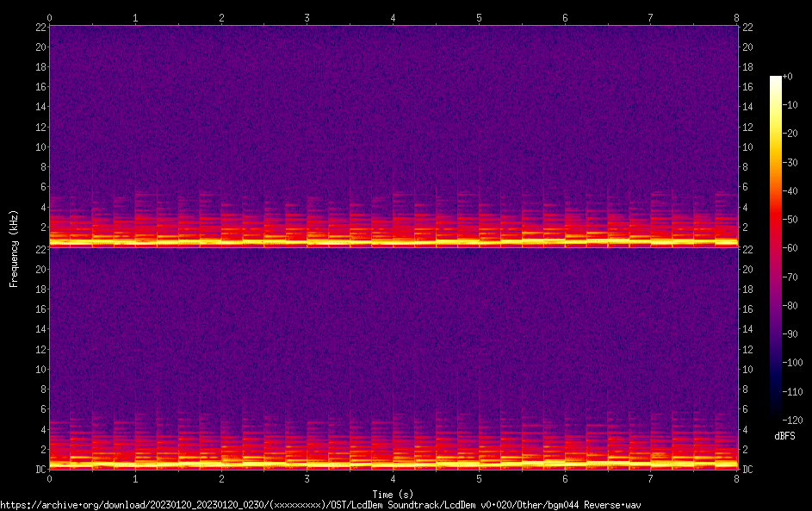Select the 2 second marker on the bottom time axis

click(x=221, y=478)
